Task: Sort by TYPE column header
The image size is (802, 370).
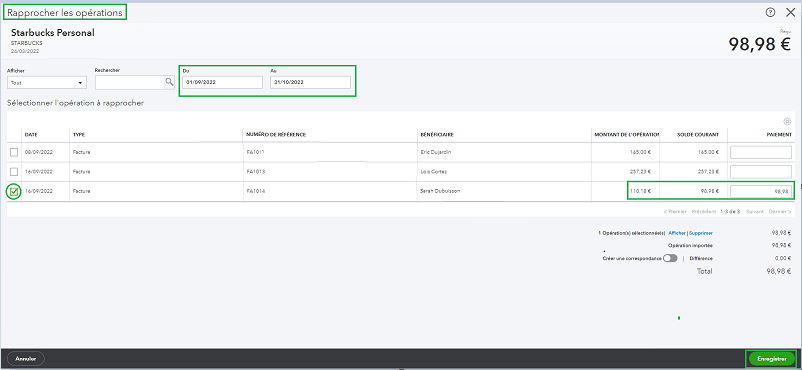Action: 79,135
